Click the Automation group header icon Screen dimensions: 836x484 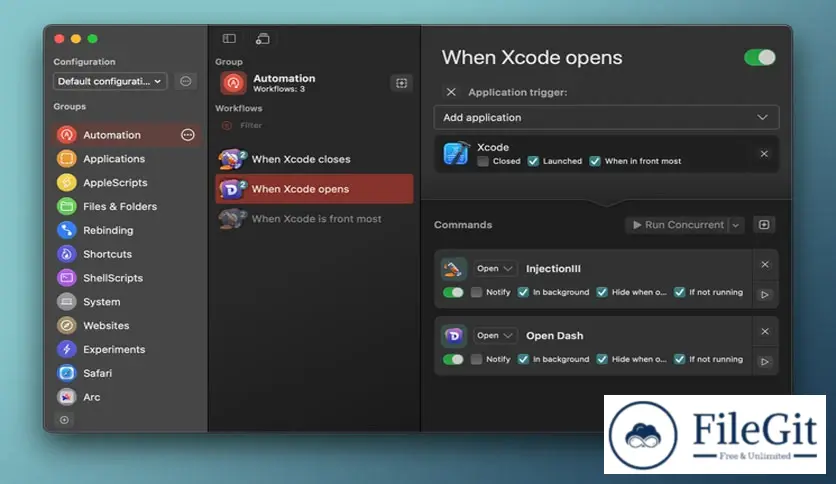tap(233, 83)
